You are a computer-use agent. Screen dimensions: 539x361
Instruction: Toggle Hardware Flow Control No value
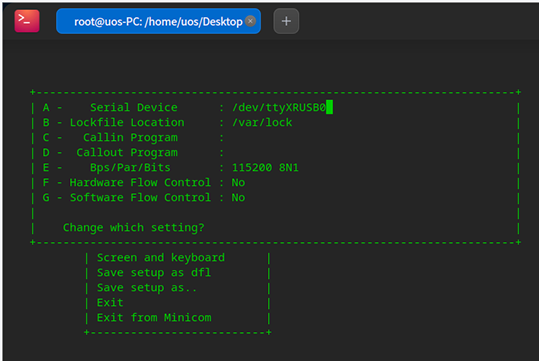coord(238,183)
